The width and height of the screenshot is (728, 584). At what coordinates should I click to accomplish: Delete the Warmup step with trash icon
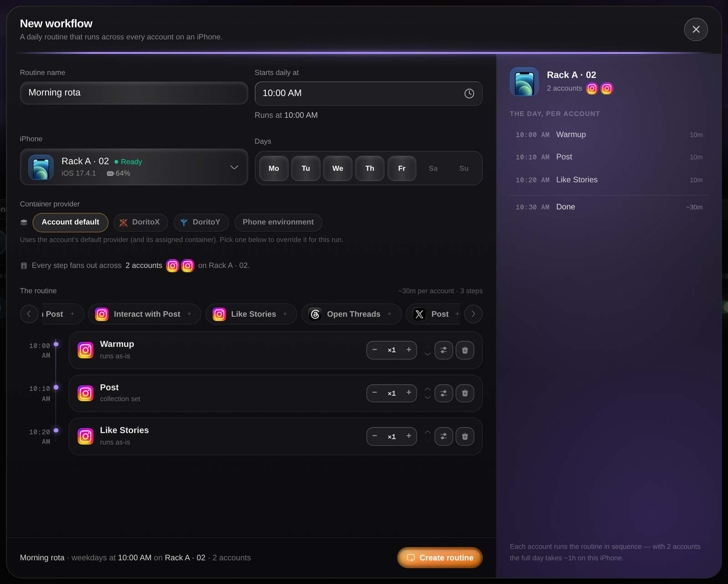[465, 350]
